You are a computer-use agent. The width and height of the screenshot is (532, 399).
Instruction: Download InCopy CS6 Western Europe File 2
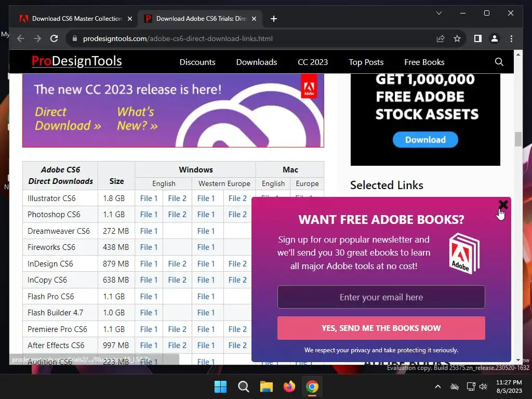click(237, 280)
